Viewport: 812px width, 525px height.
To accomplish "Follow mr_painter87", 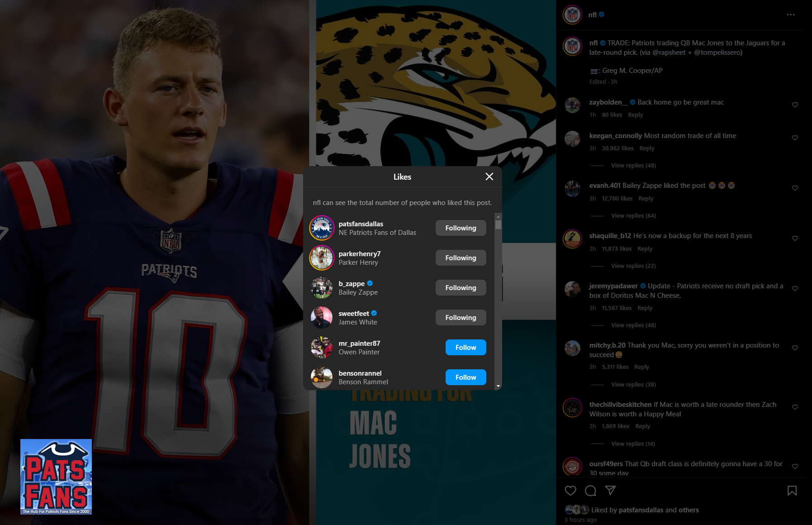I will point(465,347).
